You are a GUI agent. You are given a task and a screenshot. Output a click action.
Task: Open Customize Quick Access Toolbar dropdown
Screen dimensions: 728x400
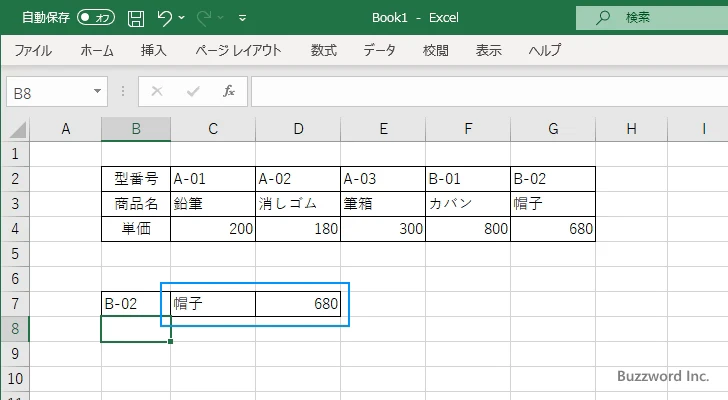pyautogui.click(x=243, y=18)
